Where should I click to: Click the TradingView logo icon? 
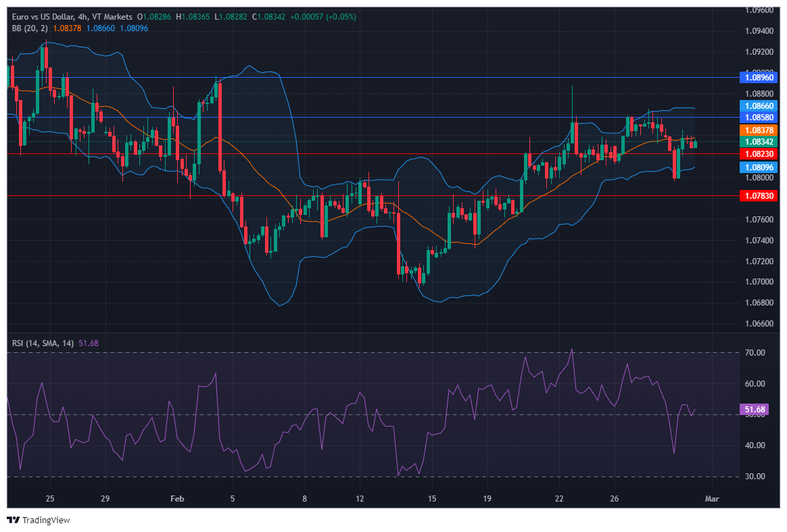tap(13, 520)
